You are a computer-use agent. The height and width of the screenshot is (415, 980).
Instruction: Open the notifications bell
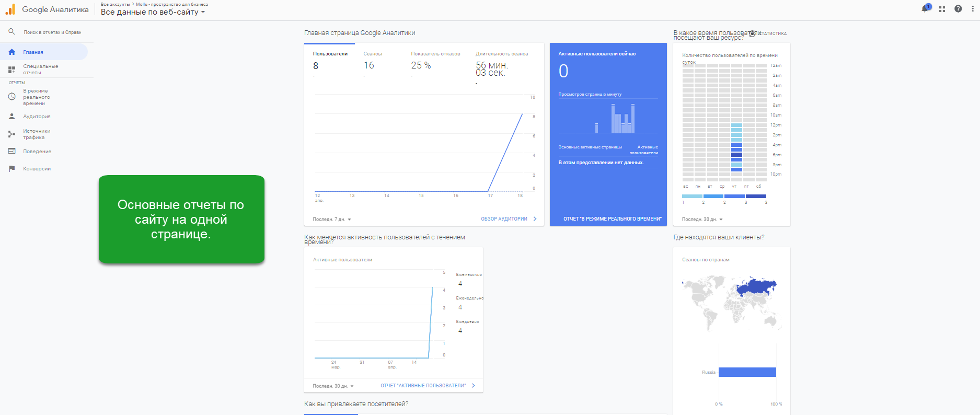925,9
